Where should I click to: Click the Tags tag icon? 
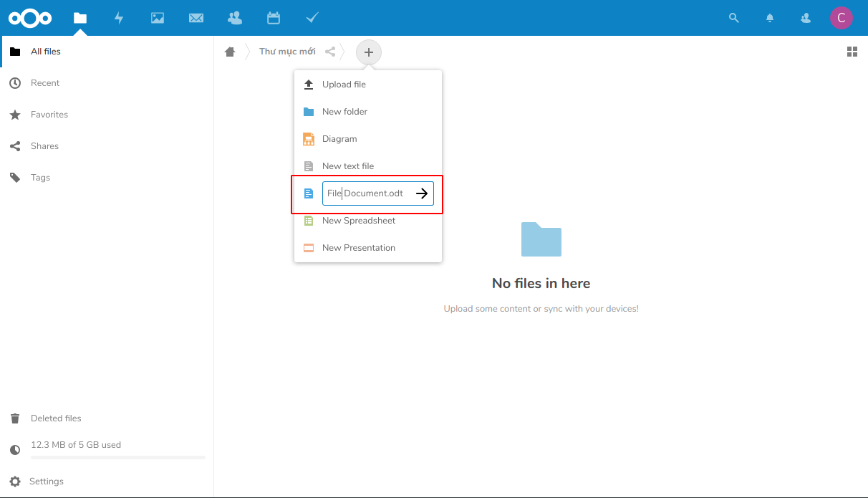tap(15, 178)
